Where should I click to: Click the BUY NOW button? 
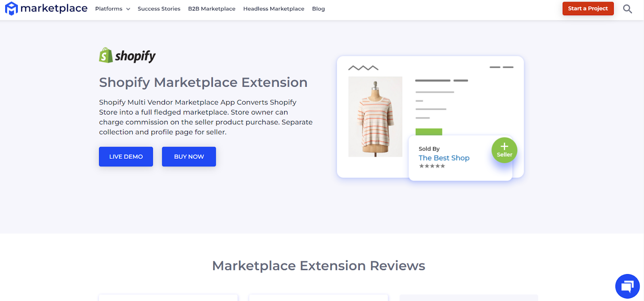point(189,157)
